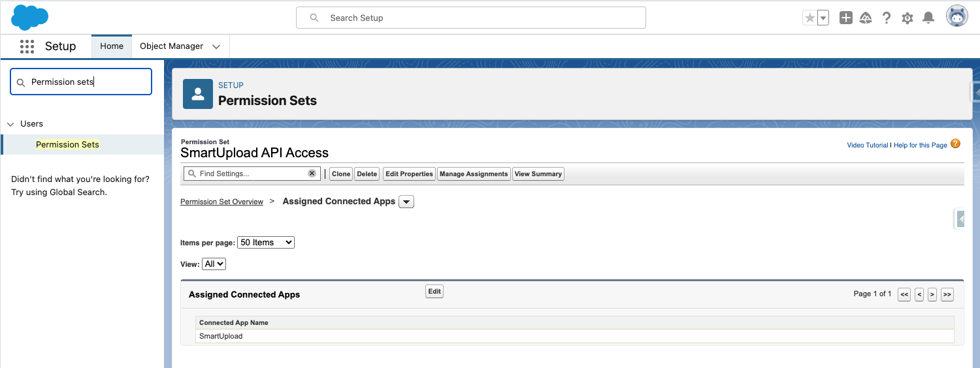Open the Help question mark icon
The width and height of the screenshot is (980, 368).
click(887, 18)
